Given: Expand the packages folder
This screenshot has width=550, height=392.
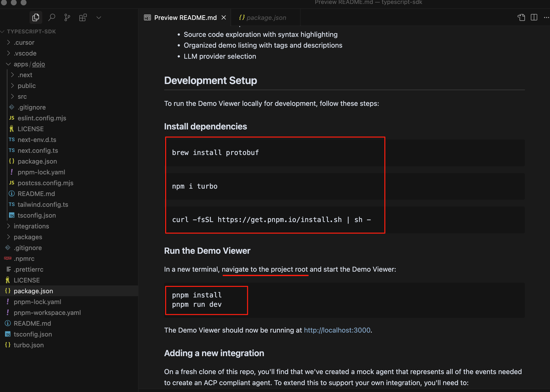Looking at the screenshot, I should [28, 237].
